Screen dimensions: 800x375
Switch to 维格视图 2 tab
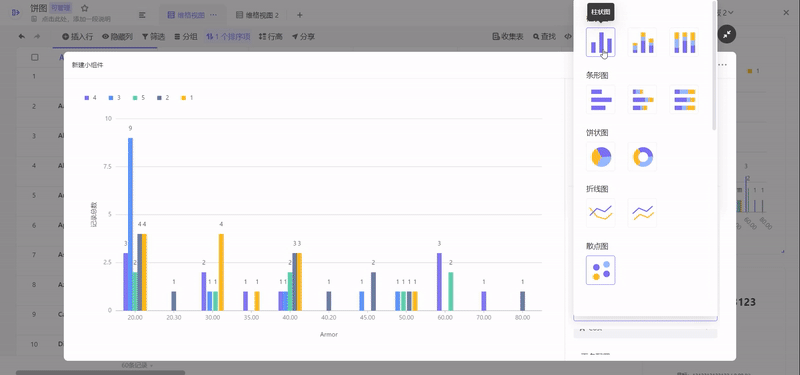[x=257, y=15]
